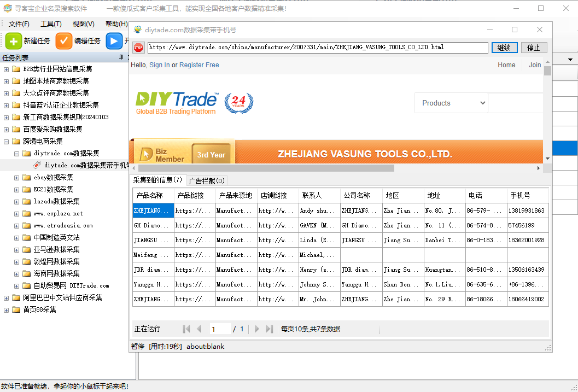Click phone number cell 13819931863
The width and height of the screenshot is (578, 392).
[528, 210]
